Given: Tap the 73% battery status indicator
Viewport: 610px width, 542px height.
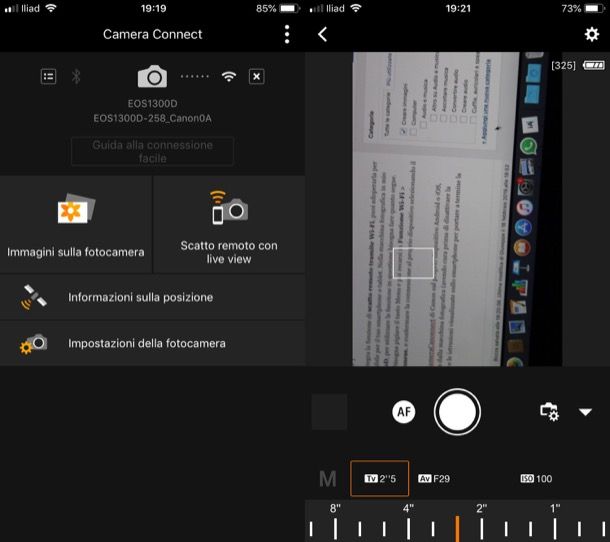Looking at the screenshot, I should [583, 8].
